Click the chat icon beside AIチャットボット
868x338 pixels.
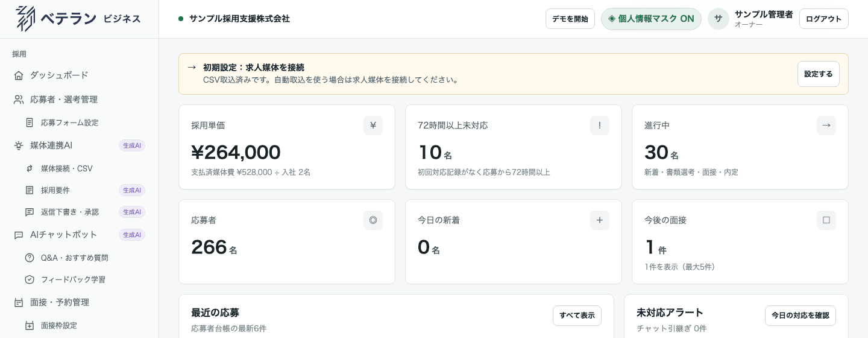[19, 235]
